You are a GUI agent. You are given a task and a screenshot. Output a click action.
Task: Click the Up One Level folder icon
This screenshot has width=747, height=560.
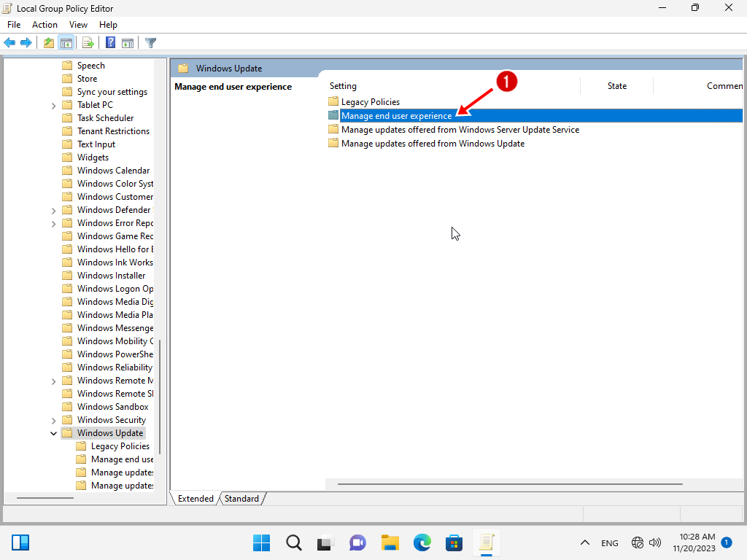point(49,42)
